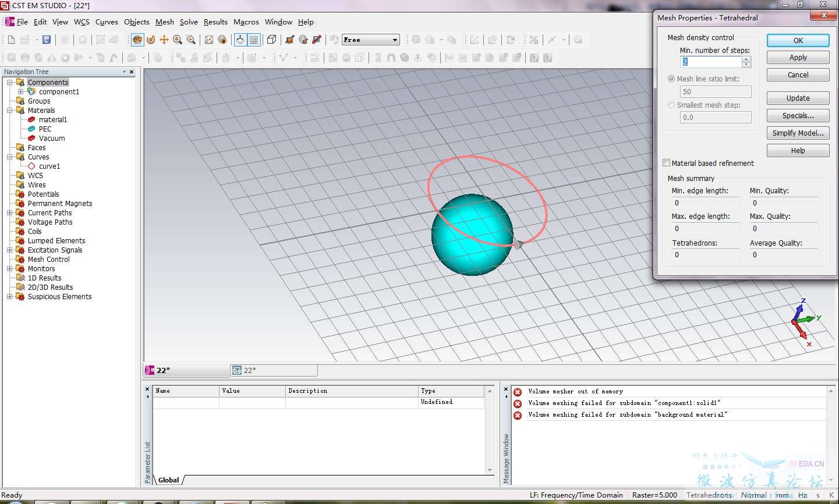Screen dimensions: 839x504
Task: Click the cyan PEC material icon
Action: tap(31, 129)
